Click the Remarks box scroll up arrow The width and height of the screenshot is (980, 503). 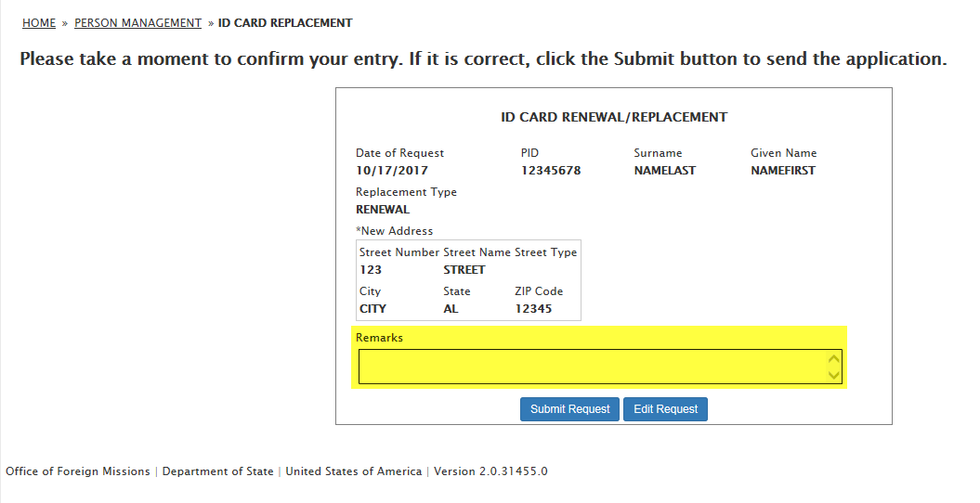coord(834,358)
